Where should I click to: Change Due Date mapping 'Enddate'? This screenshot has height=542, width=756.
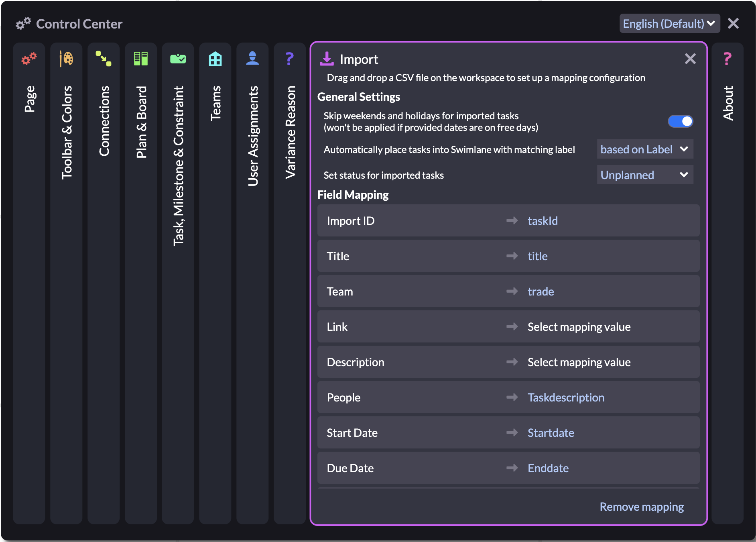(x=548, y=468)
